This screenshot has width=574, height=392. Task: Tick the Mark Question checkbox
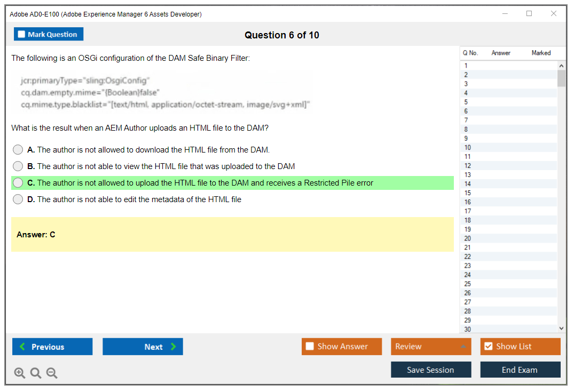pyautogui.click(x=22, y=35)
